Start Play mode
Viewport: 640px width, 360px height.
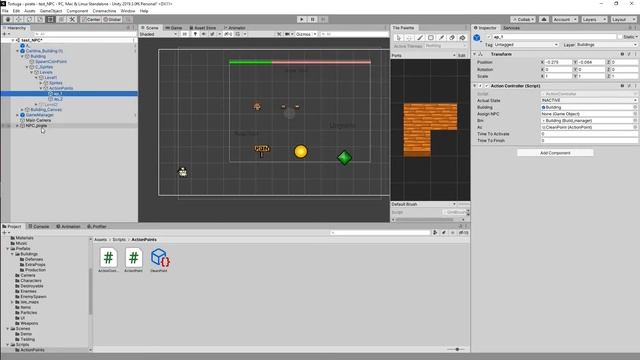[x=302, y=19]
